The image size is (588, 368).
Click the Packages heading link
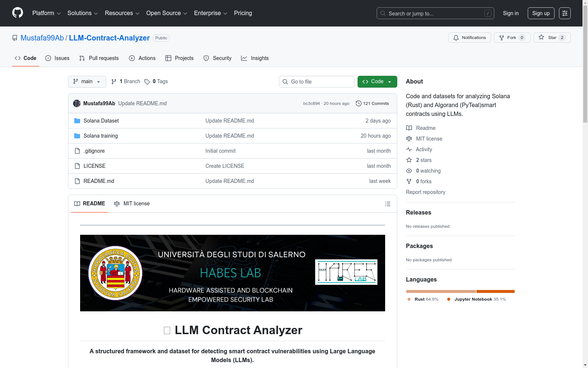click(419, 246)
